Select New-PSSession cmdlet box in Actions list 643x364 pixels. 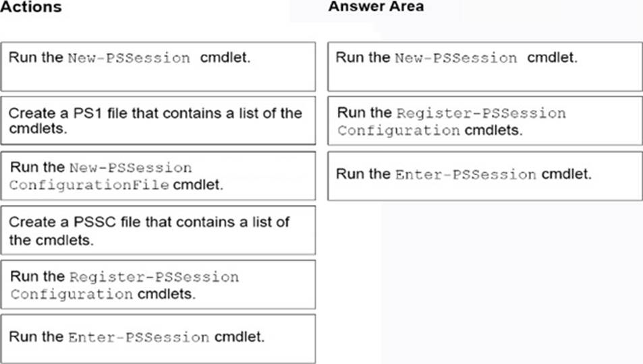(x=159, y=67)
